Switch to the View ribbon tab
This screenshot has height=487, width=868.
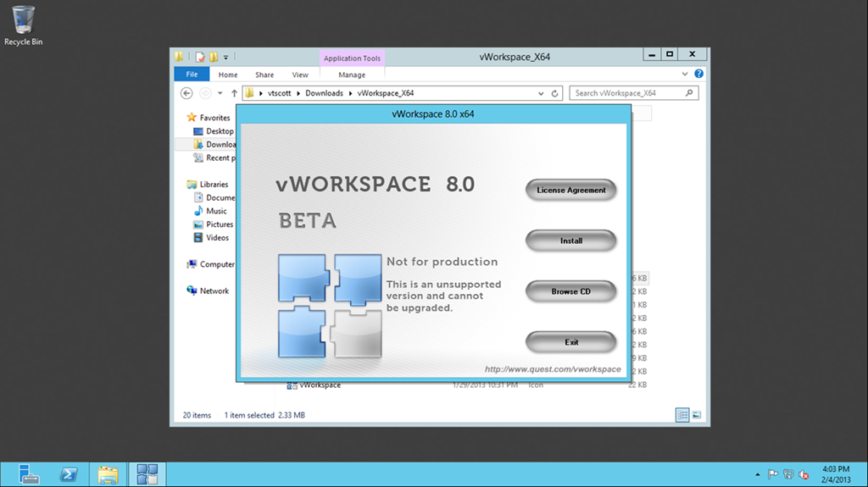300,75
